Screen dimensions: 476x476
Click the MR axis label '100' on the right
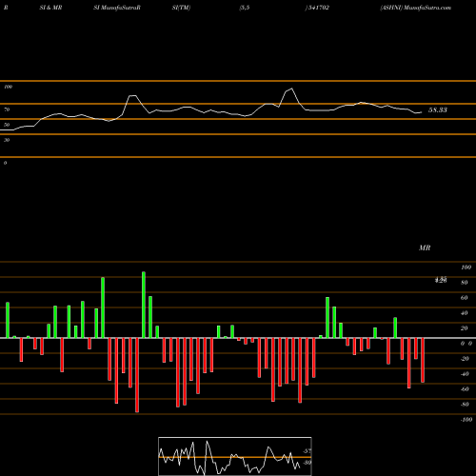click(466, 268)
